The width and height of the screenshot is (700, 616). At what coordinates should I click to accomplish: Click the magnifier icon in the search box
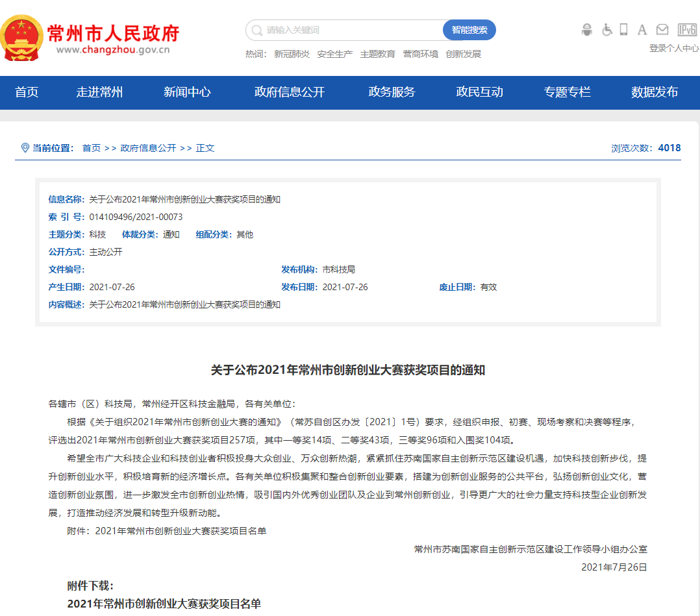(256, 30)
